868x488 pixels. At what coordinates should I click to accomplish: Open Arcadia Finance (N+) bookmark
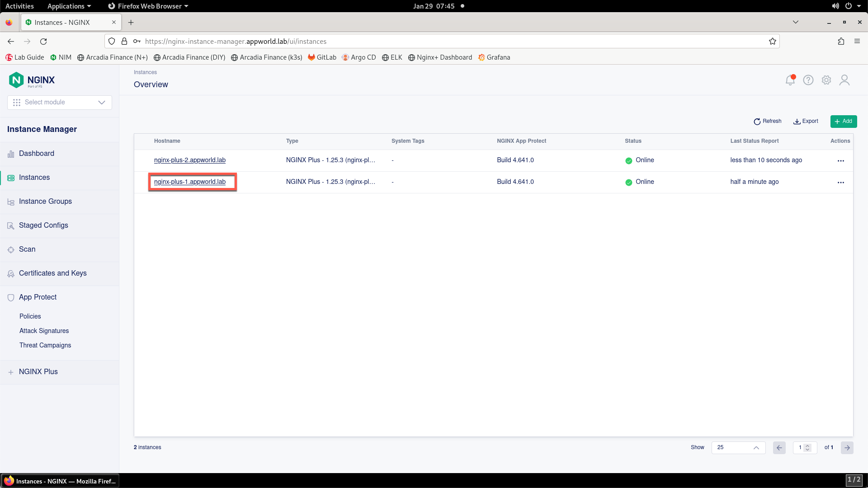point(113,57)
